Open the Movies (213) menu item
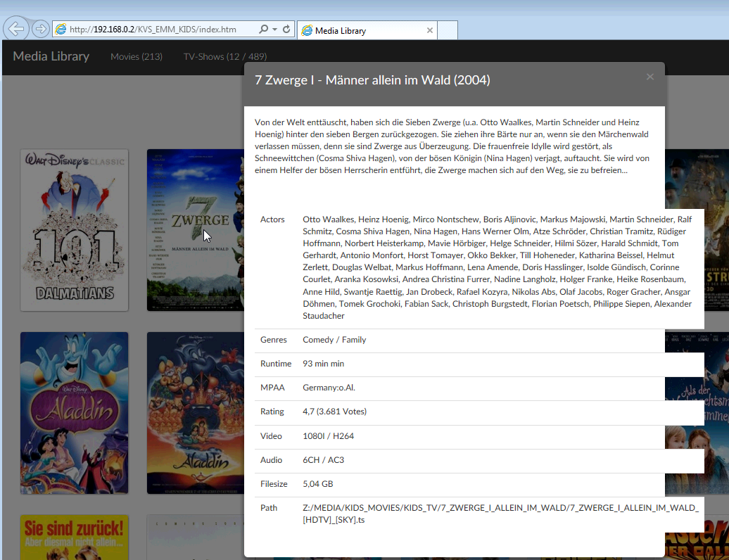 (x=137, y=57)
